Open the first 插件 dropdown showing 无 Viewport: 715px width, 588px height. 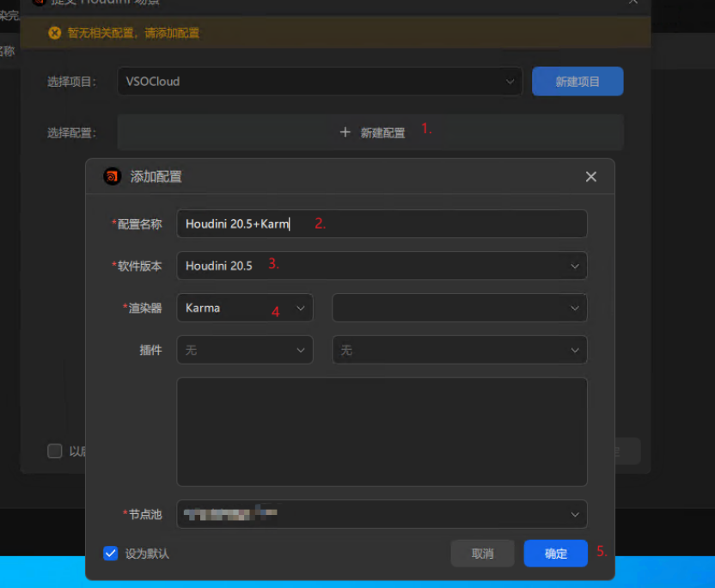tap(245, 350)
